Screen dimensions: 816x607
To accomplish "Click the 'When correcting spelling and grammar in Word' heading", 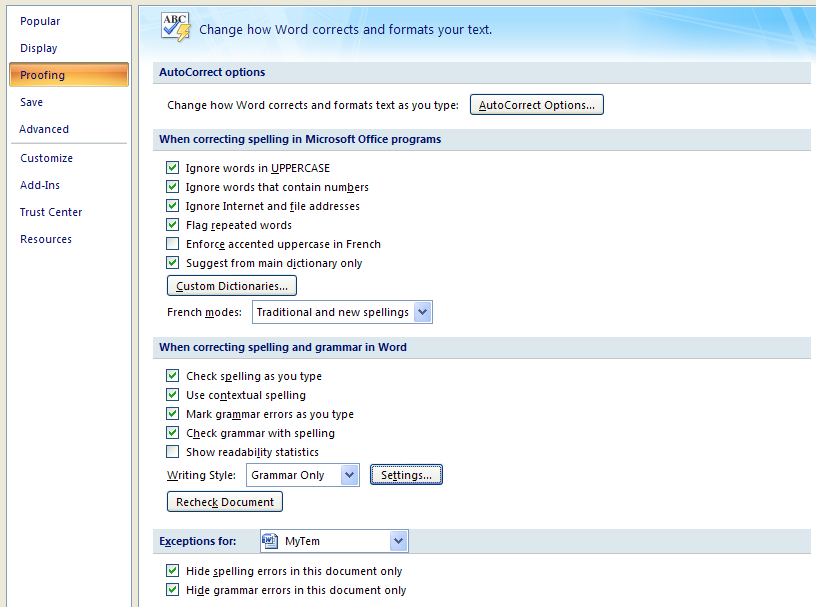I will tap(283, 347).
